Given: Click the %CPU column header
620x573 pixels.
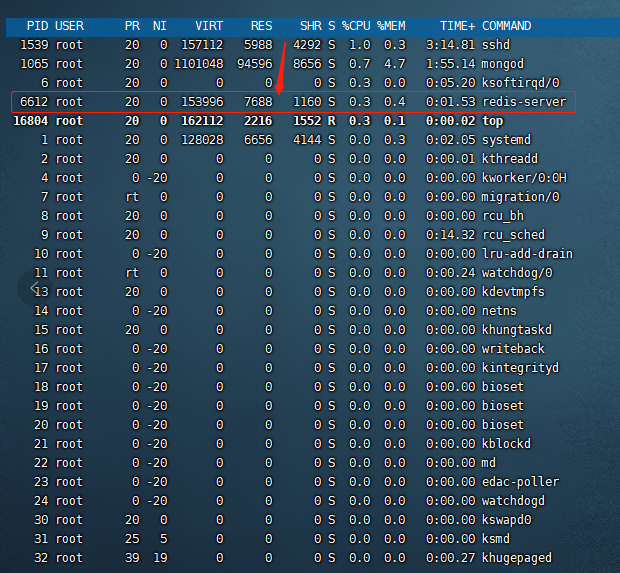Looking at the screenshot, I should tap(356, 26).
